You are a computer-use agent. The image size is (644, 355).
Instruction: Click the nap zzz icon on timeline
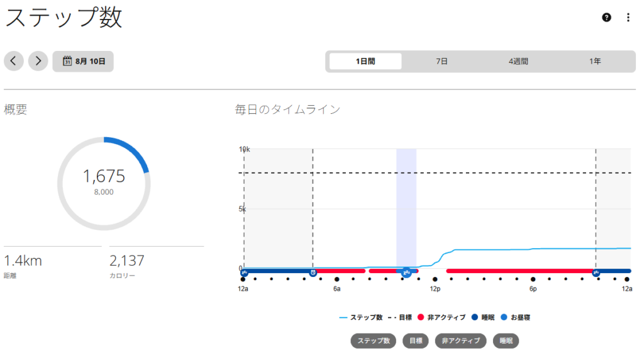[x=406, y=272]
